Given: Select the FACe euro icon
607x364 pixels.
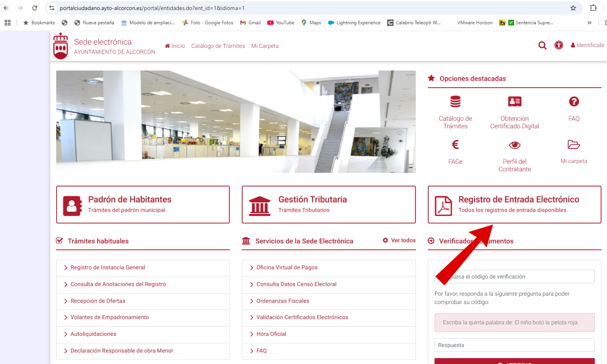Looking at the screenshot, I should 455,145.
